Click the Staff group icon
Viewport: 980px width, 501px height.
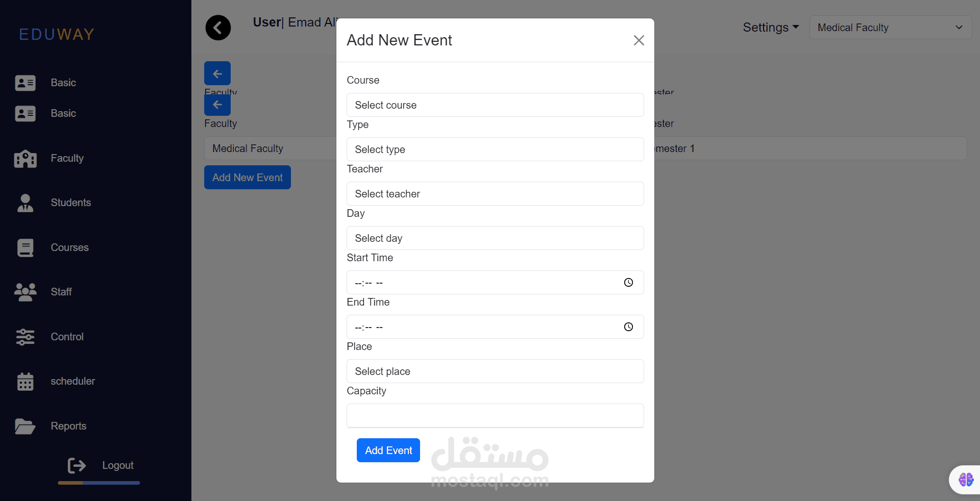(x=26, y=292)
